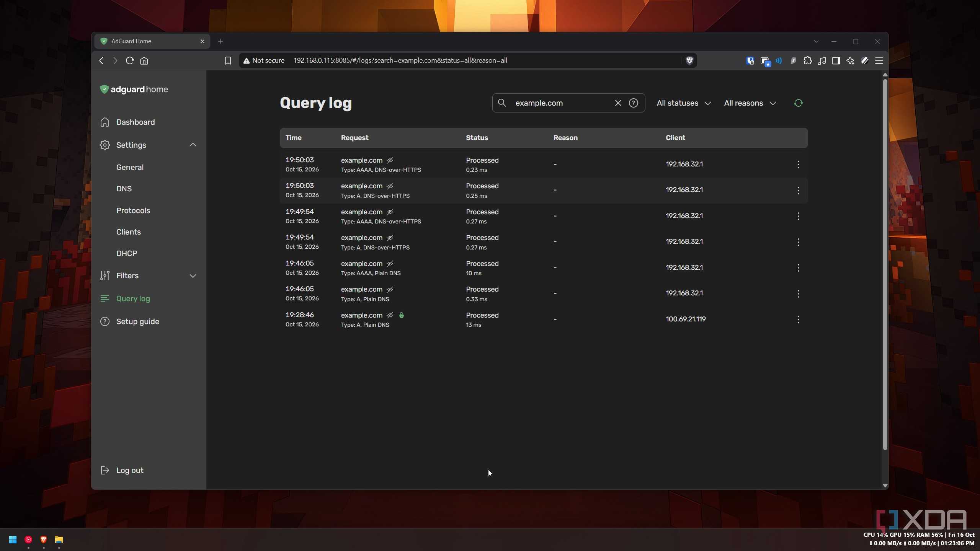Screen dimensions: 980x551
Task: Open Brave Leo AI icon
Action: coord(850,60)
